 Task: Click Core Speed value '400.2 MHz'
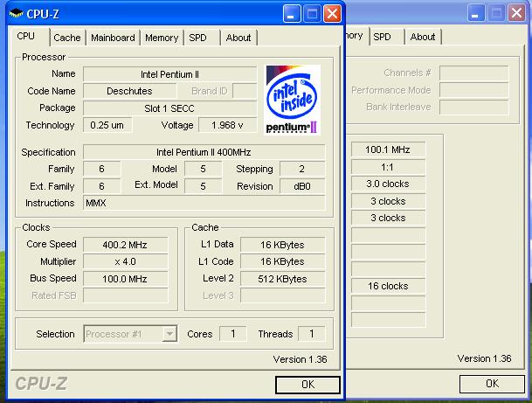(x=125, y=245)
